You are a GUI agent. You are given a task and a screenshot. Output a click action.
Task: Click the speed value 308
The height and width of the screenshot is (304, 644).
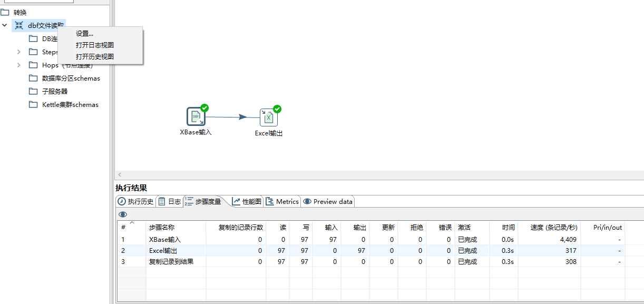(571, 261)
